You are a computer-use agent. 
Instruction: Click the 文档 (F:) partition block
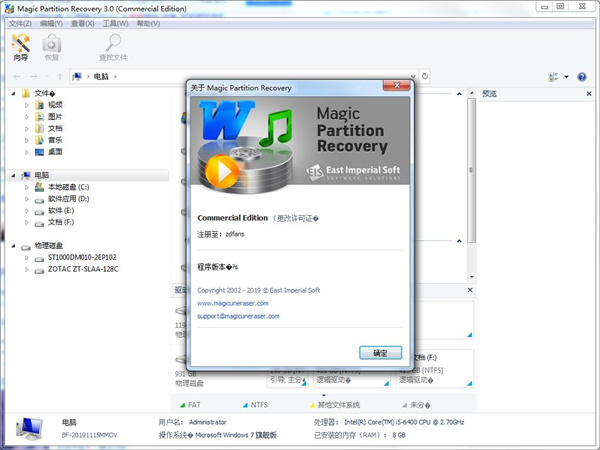tap(435, 368)
